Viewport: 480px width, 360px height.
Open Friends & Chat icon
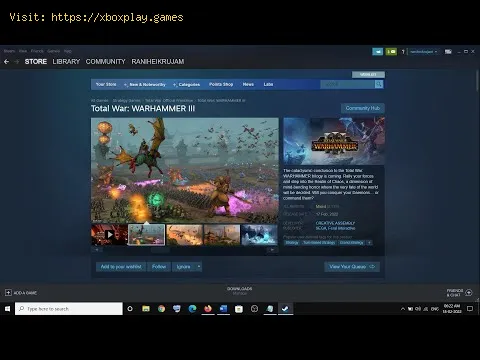469,293
